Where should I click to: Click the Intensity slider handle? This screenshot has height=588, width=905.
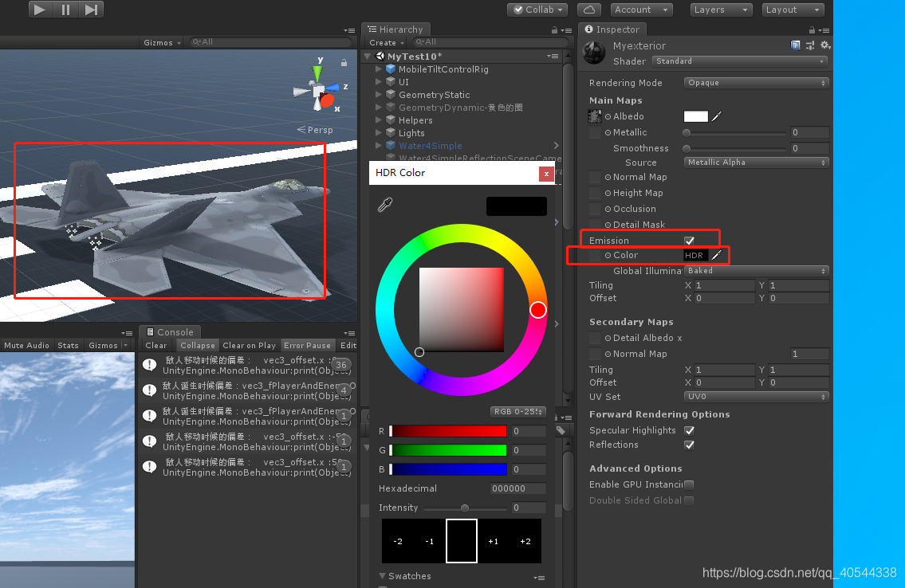click(x=465, y=508)
